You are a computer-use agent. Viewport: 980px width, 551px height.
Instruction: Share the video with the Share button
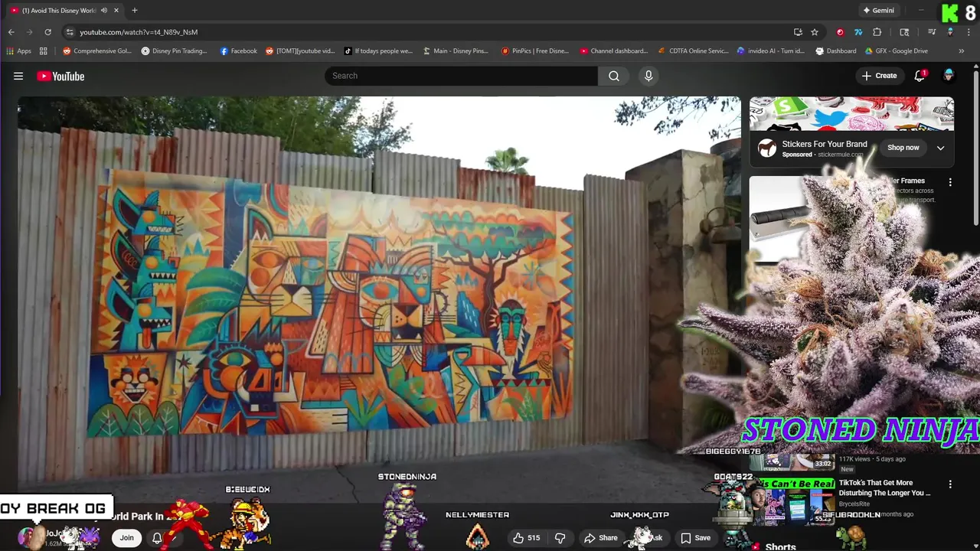(601, 538)
